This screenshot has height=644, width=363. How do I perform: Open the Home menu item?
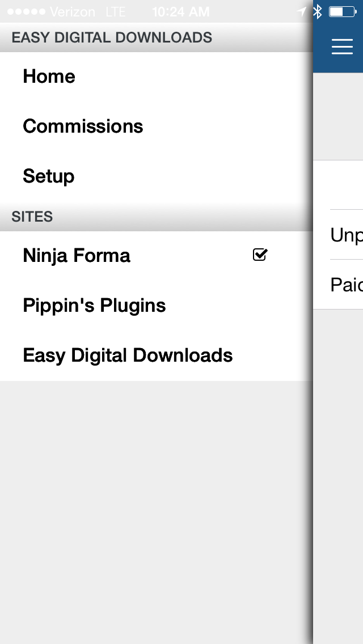point(49,77)
